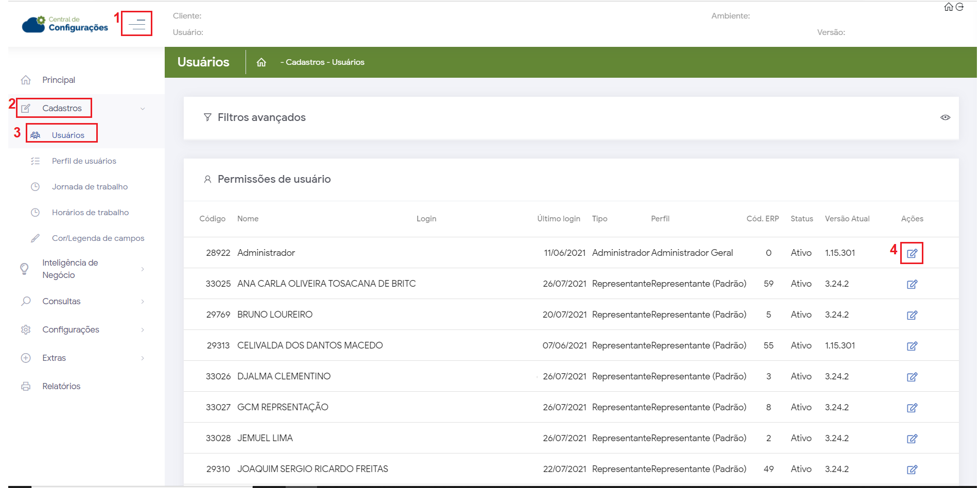
Task: Expand the Consultas menu
Action: click(143, 302)
